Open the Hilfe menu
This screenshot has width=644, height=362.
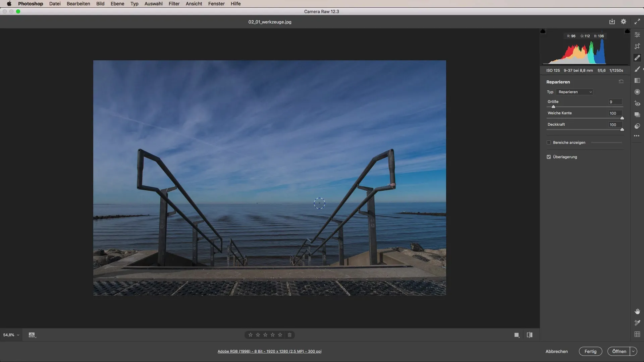[x=235, y=4]
